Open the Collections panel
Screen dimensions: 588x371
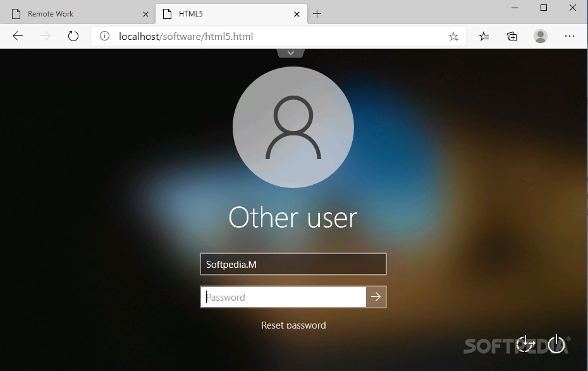point(512,36)
